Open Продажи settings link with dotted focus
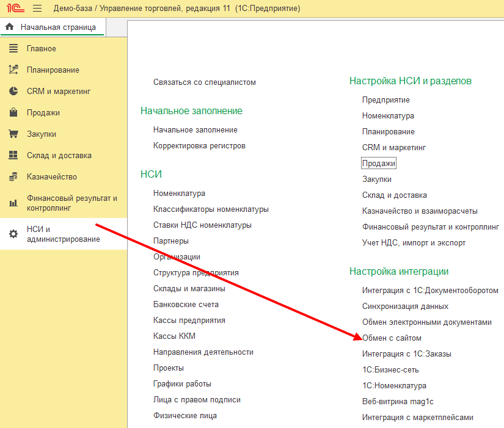 click(x=379, y=163)
